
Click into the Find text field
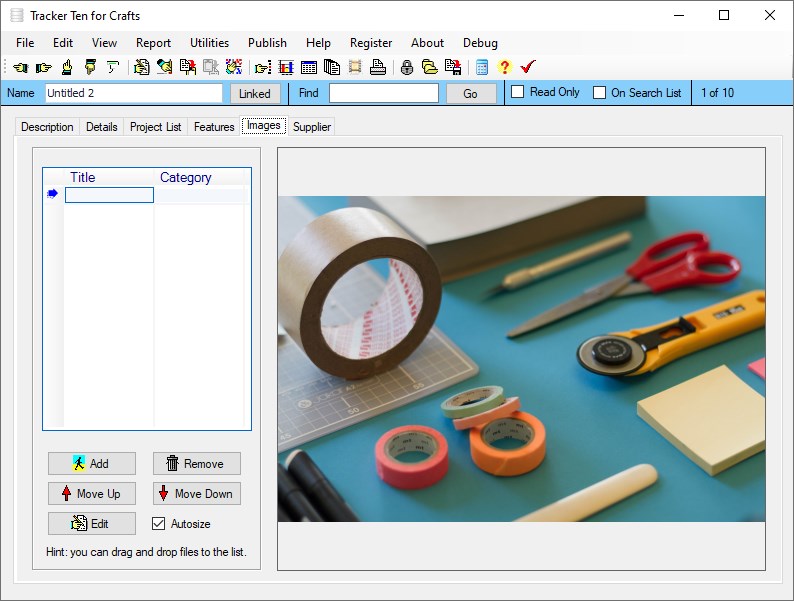(383, 93)
